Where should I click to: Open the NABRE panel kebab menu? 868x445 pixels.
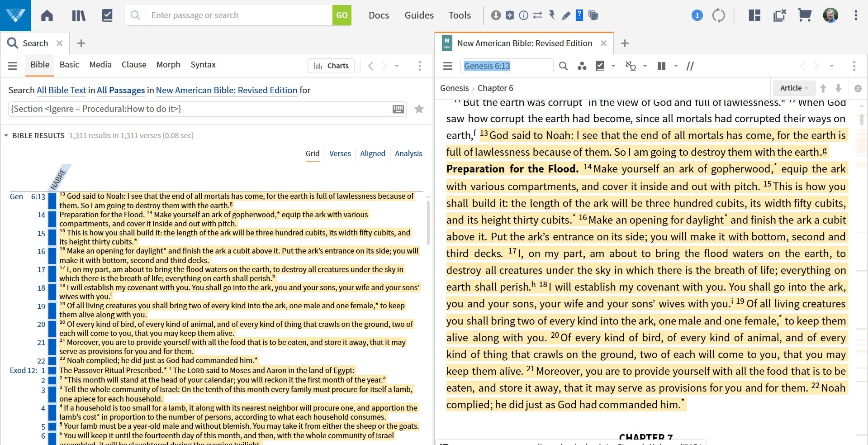(854, 66)
